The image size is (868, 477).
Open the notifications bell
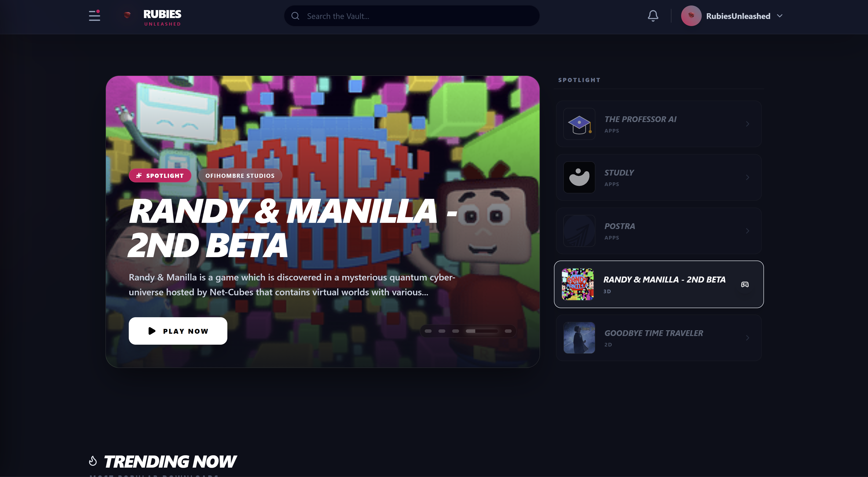(x=653, y=16)
